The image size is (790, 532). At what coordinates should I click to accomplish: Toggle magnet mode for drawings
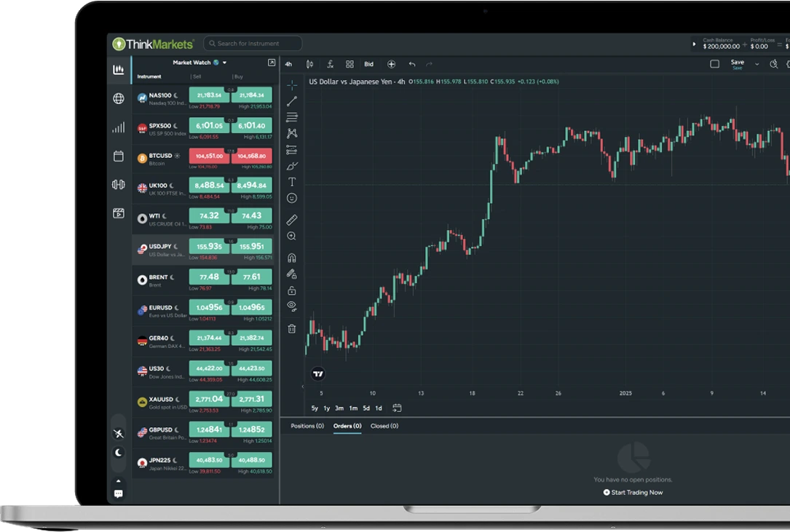click(x=292, y=258)
